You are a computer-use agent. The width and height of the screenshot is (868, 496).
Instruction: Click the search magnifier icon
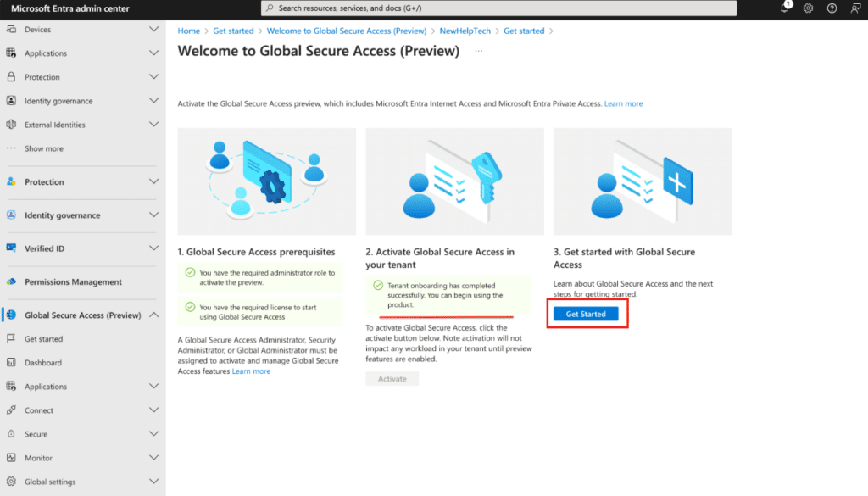tap(270, 8)
